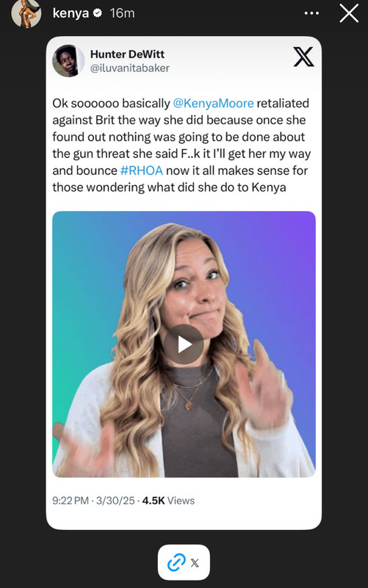The width and height of the screenshot is (368, 588).
Task: Click the verified badge next to kenya
Action: pyautogui.click(x=98, y=13)
